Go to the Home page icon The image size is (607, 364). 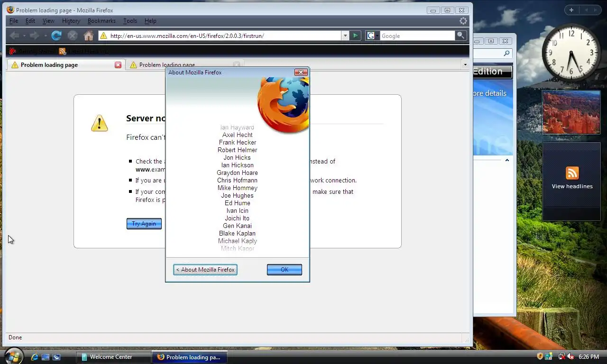coord(88,36)
